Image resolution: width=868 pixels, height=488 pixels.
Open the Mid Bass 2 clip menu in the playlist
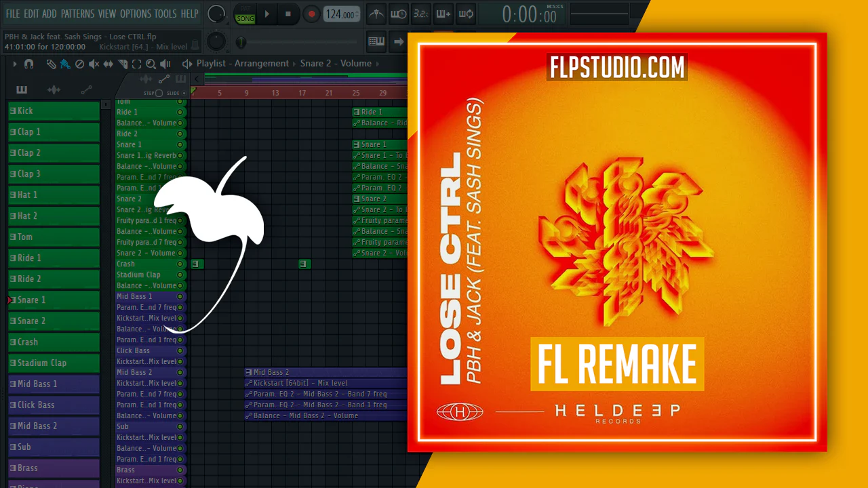(x=249, y=372)
